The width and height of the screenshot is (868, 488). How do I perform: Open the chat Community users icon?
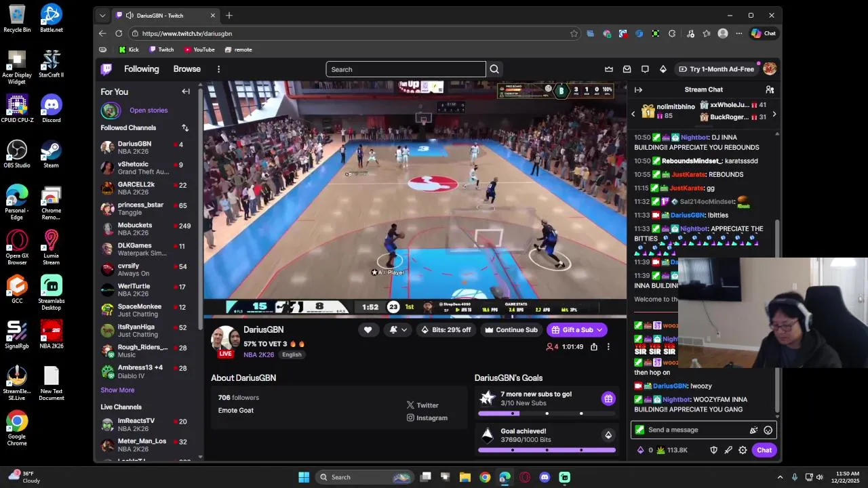click(770, 89)
